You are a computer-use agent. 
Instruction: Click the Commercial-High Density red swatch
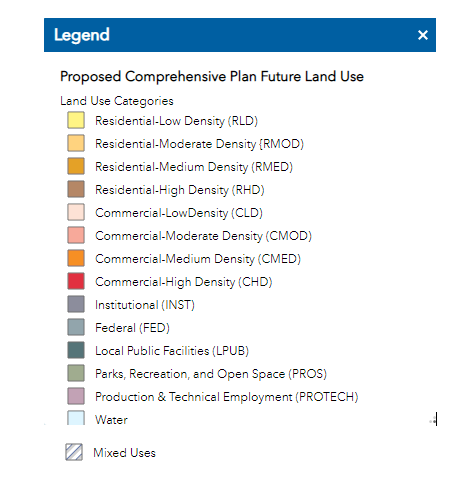point(76,281)
